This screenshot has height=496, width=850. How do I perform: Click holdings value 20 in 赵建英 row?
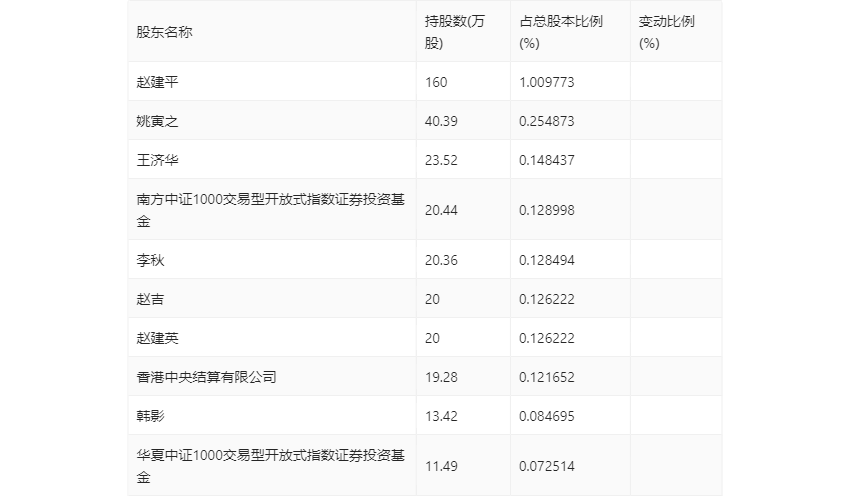tap(432, 338)
